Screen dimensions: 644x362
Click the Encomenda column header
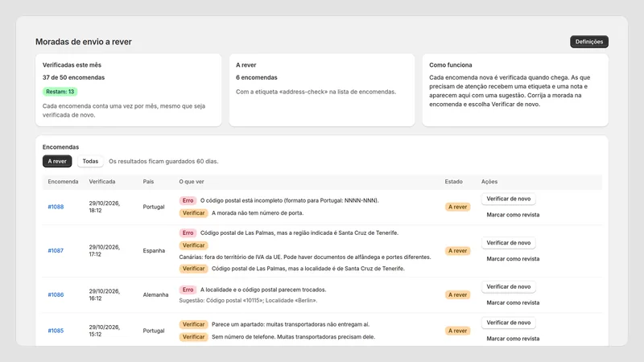[63, 182]
